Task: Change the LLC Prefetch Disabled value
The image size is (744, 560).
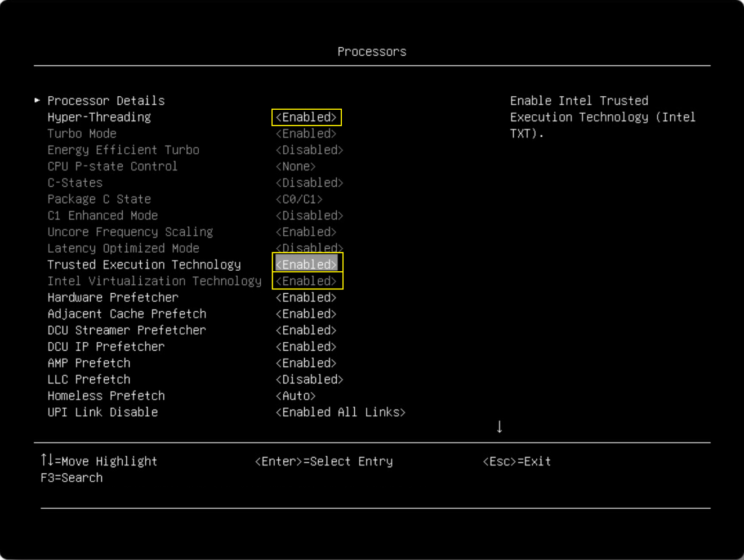Action: tap(310, 379)
